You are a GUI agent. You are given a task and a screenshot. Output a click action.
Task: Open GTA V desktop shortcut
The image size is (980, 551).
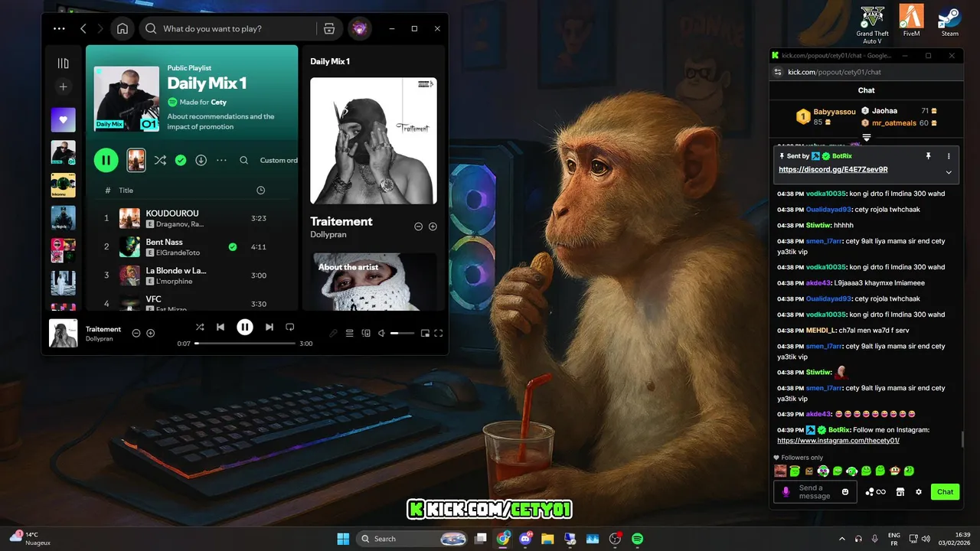point(872,24)
